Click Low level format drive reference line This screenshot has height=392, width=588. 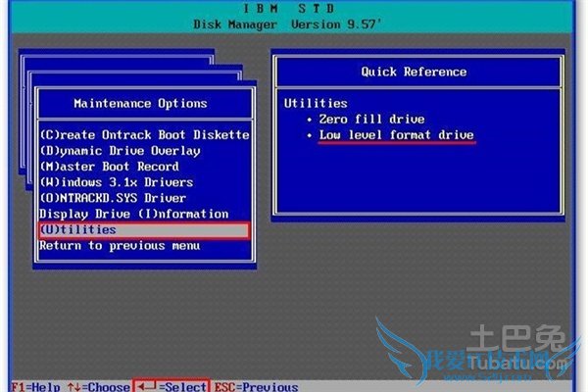coord(397,135)
